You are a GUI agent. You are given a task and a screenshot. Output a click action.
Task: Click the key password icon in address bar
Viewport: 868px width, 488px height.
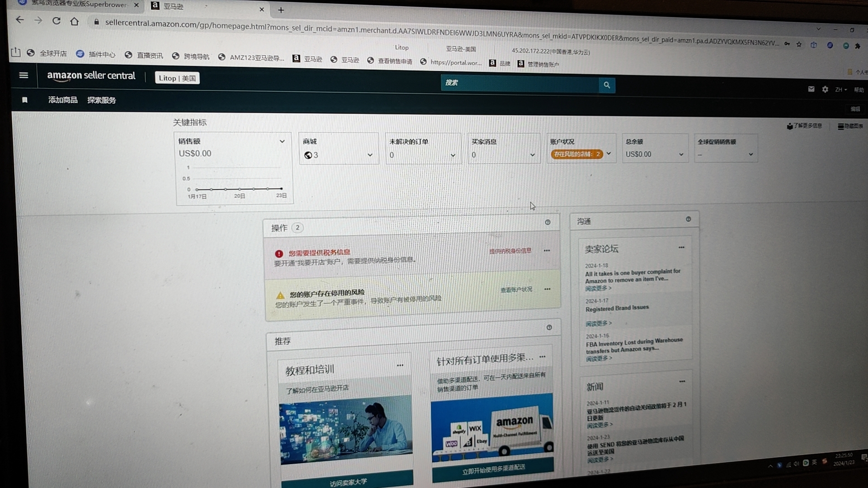pos(787,44)
